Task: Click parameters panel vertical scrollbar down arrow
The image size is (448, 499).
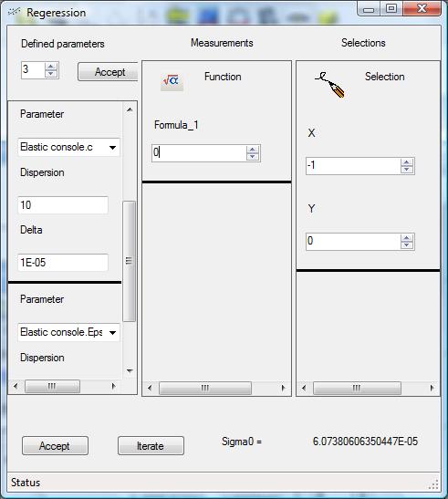Action: [x=130, y=370]
